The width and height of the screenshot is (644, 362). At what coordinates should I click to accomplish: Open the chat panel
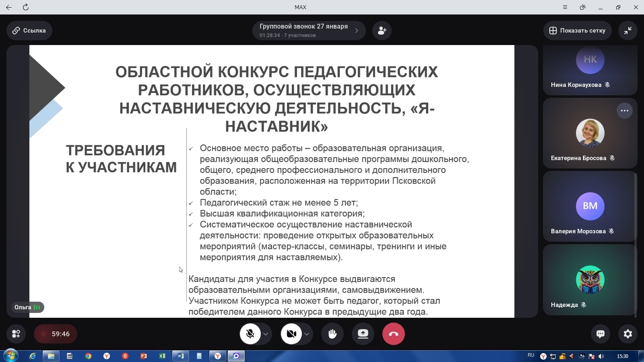click(x=600, y=334)
